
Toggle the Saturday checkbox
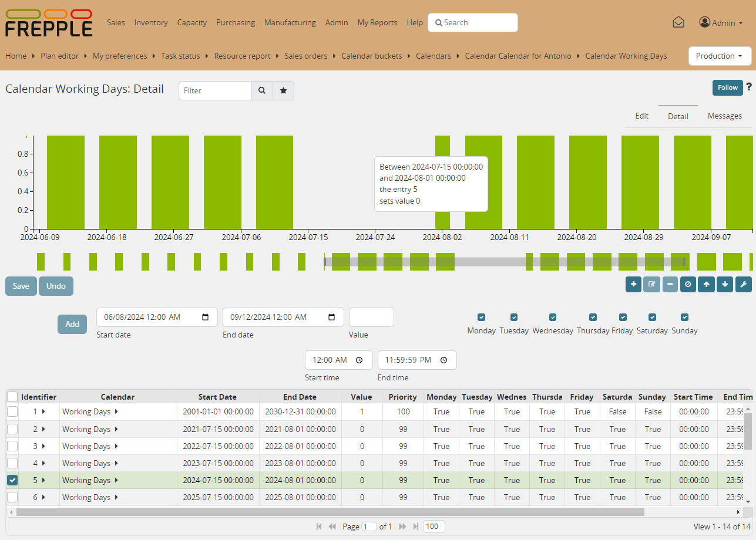(651, 318)
